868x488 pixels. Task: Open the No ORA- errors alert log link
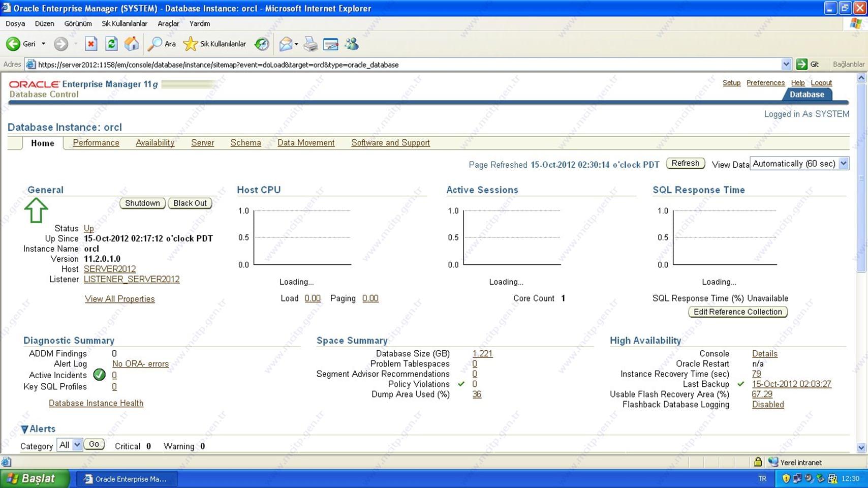(140, 364)
